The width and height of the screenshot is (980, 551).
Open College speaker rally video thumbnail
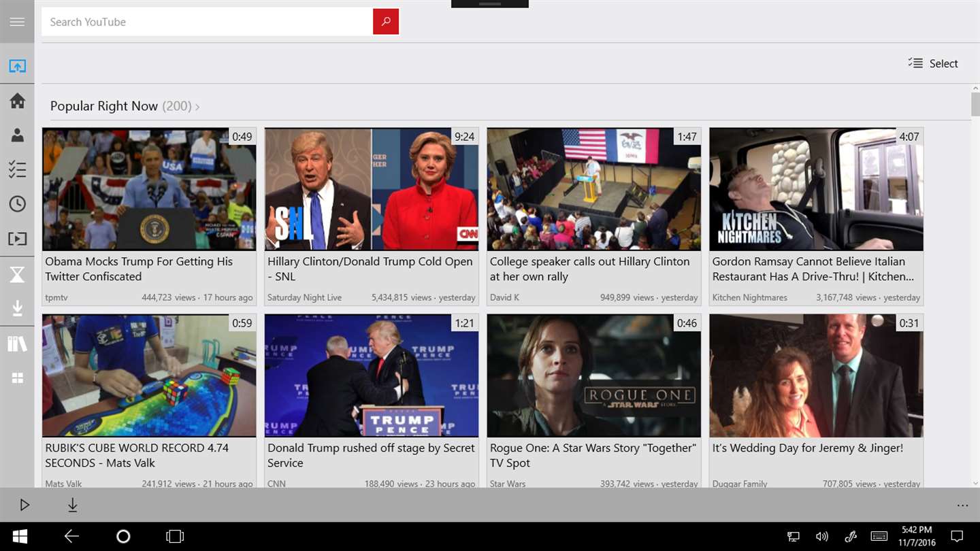point(594,189)
